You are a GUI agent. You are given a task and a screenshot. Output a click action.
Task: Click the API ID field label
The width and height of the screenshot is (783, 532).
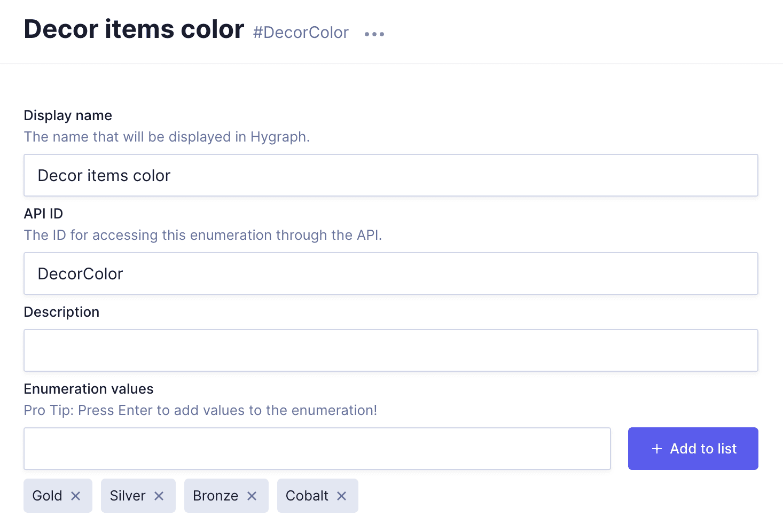(43, 214)
